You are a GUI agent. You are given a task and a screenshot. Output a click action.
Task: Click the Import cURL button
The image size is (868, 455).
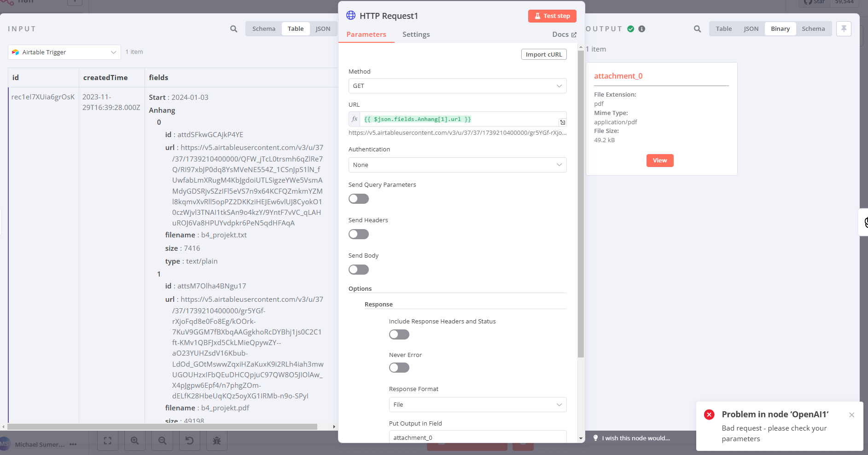544,54
